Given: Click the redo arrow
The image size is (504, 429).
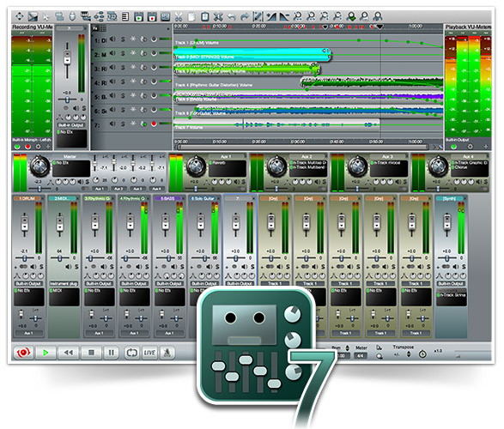Looking at the screenshot, I should [x=245, y=16].
